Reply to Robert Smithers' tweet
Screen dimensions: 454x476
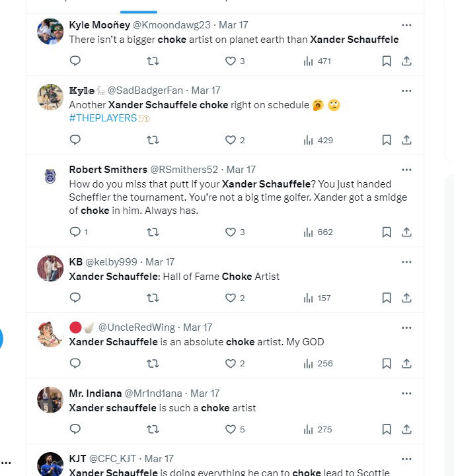[x=75, y=232]
